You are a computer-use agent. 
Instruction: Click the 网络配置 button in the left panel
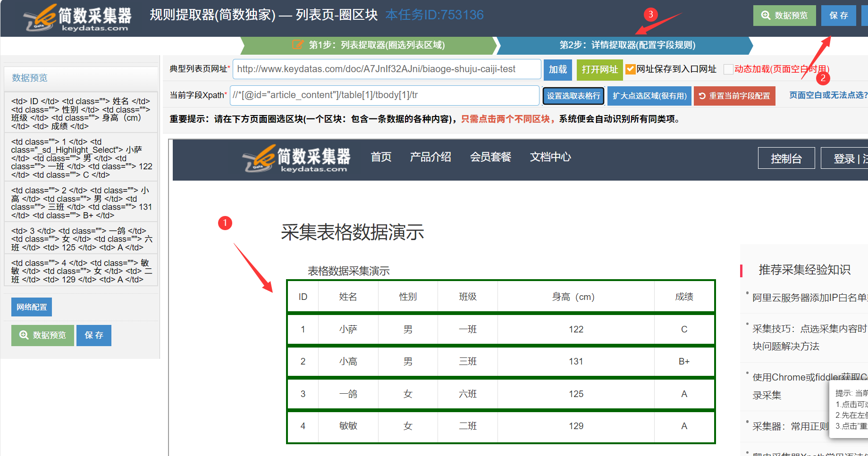31,307
